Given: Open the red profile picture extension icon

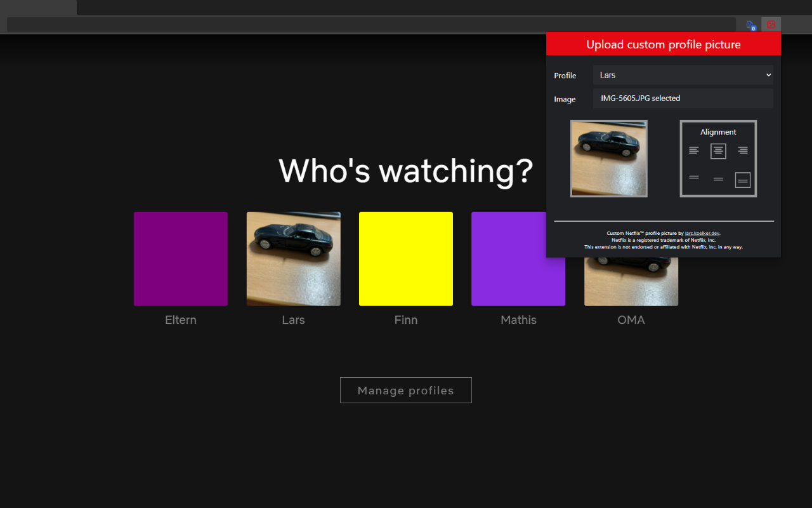Looking at the screenshot, I should 771,25.
